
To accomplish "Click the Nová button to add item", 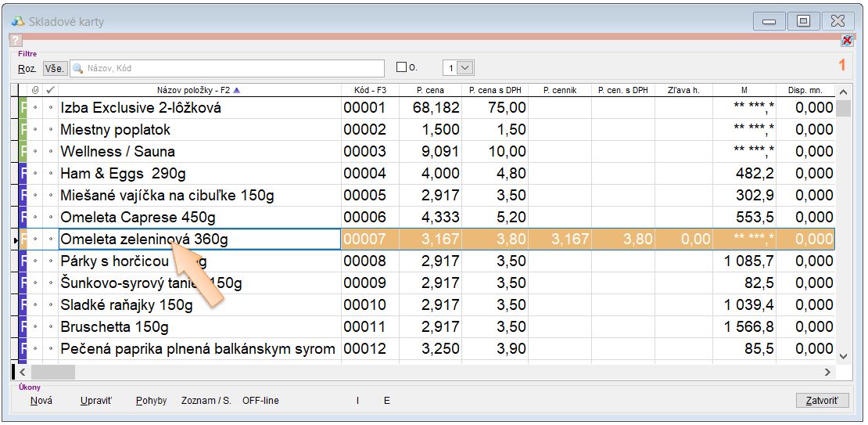I will click(x=41, y=401).
